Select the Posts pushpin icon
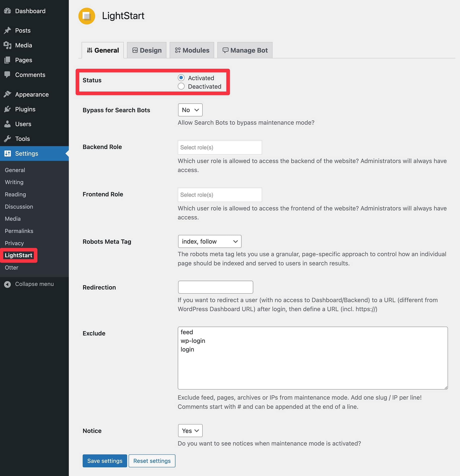 (x=8, y=30)
